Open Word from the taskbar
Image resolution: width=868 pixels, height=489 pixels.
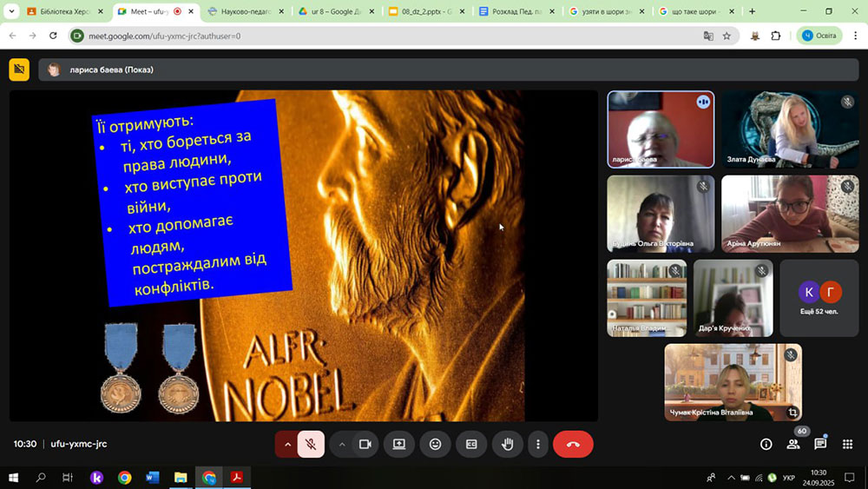pyautogui.click(x=153, y=478)
